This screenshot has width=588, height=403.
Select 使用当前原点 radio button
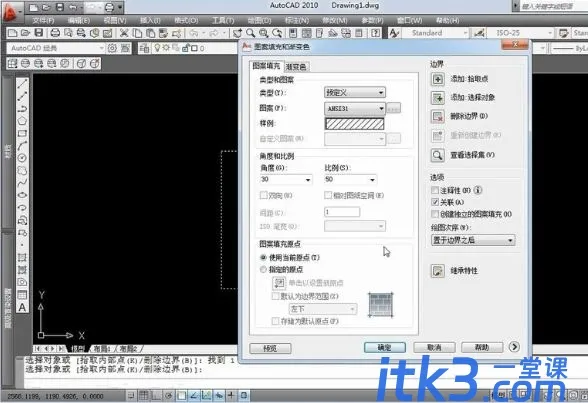click(264, 258)
